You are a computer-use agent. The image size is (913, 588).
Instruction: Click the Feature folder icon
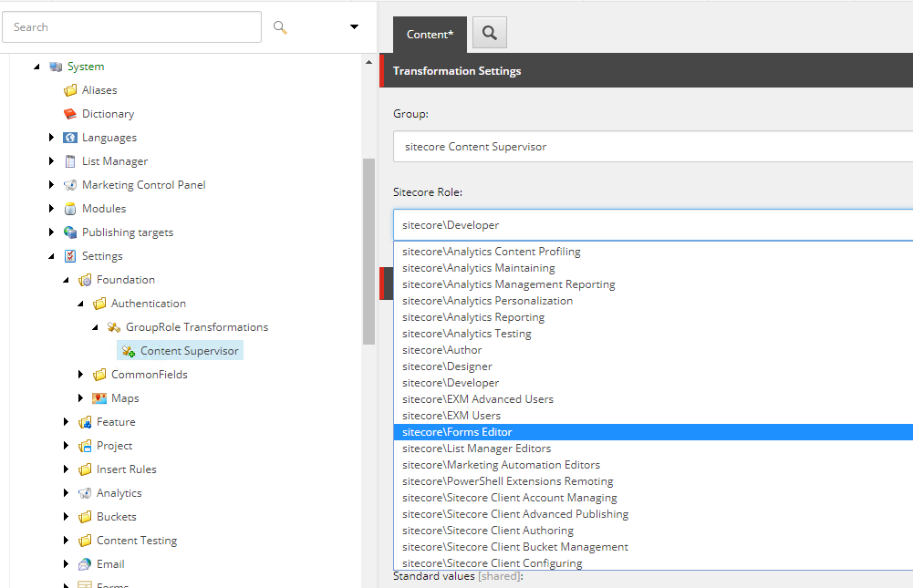click(85, 422)
